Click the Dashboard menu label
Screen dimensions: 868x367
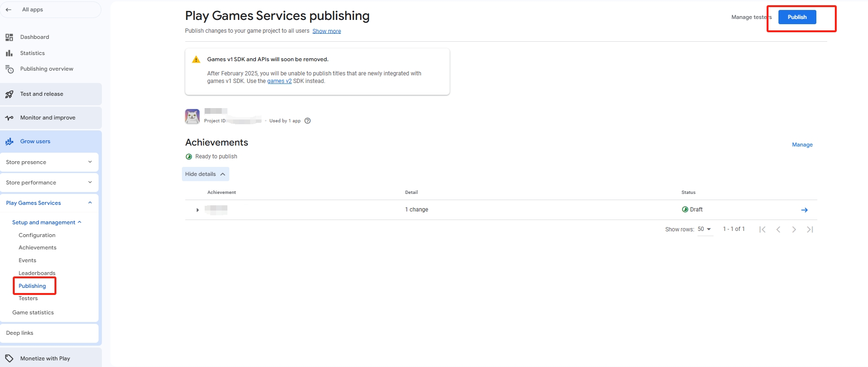[35, 37]
